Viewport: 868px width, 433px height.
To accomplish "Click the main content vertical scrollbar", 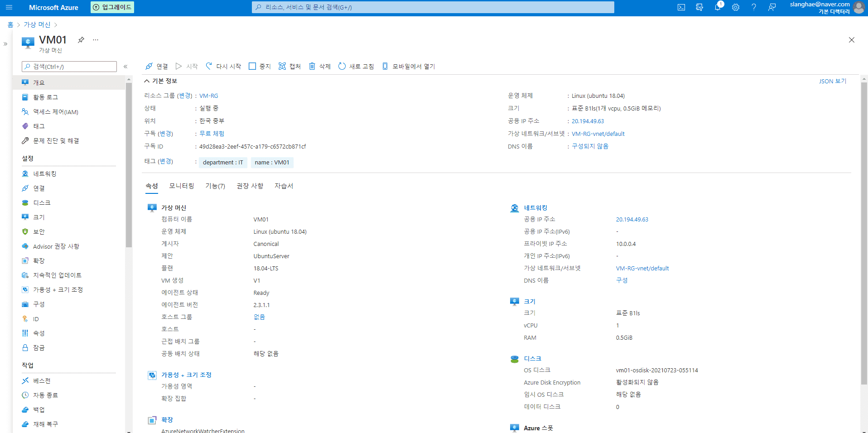I will (864, 233).
